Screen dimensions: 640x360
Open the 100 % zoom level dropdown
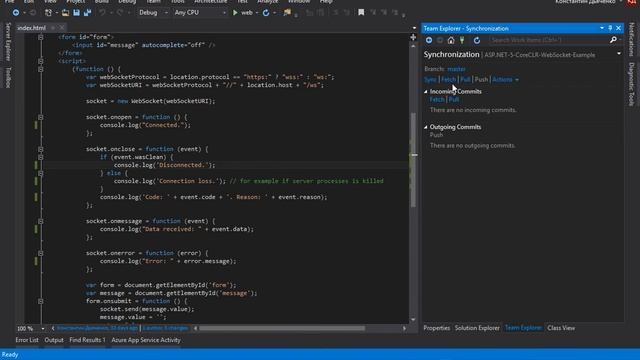(42, 328)
